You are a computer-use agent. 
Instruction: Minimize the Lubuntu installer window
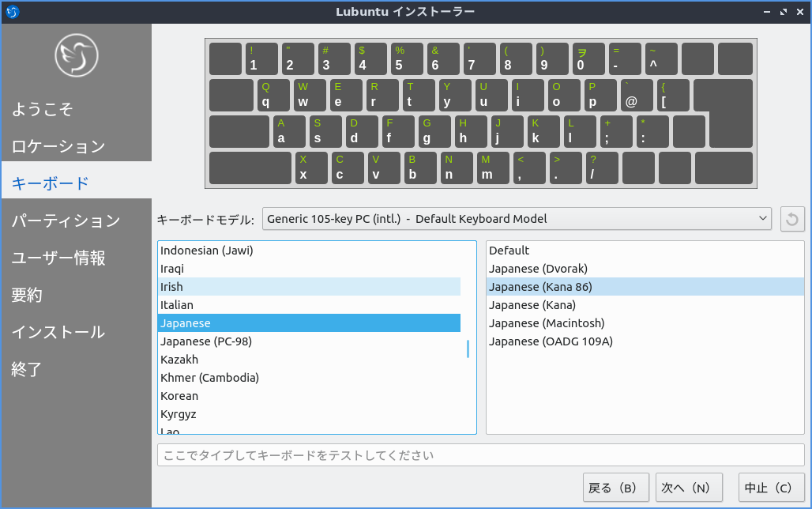(767, 11)
